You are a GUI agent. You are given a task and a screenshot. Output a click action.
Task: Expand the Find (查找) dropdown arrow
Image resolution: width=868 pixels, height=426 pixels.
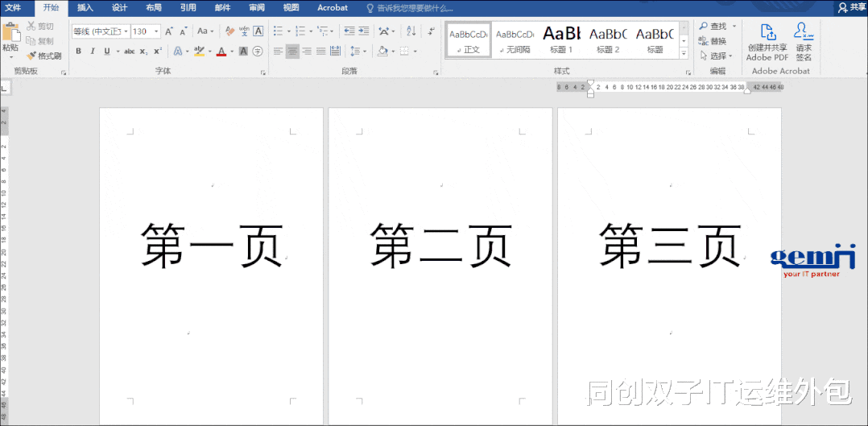click(x=734, y=26)
